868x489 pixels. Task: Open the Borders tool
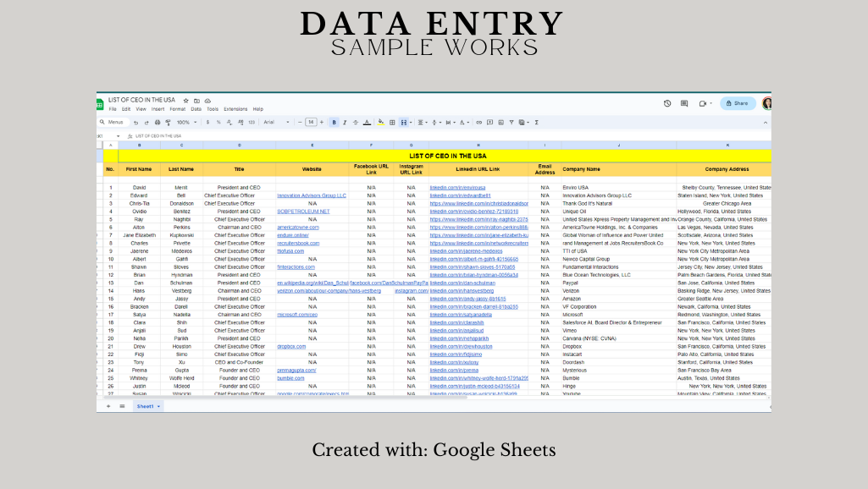392,122
